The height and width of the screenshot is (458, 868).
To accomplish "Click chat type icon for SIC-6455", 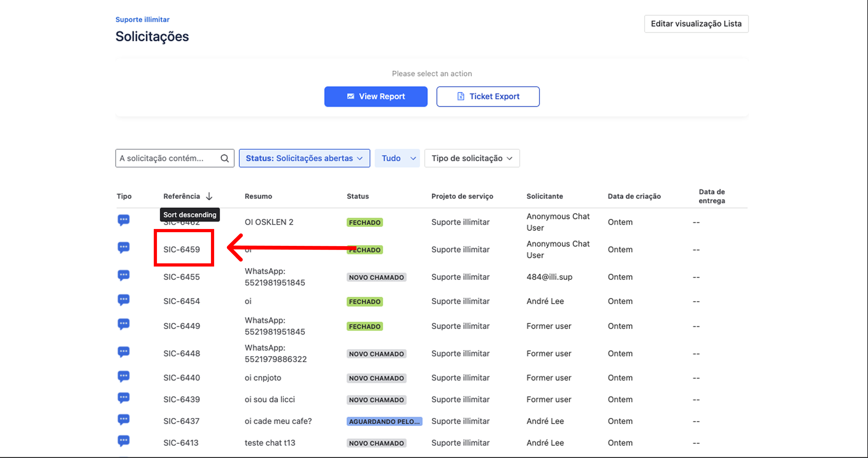I will pos(123,275).
